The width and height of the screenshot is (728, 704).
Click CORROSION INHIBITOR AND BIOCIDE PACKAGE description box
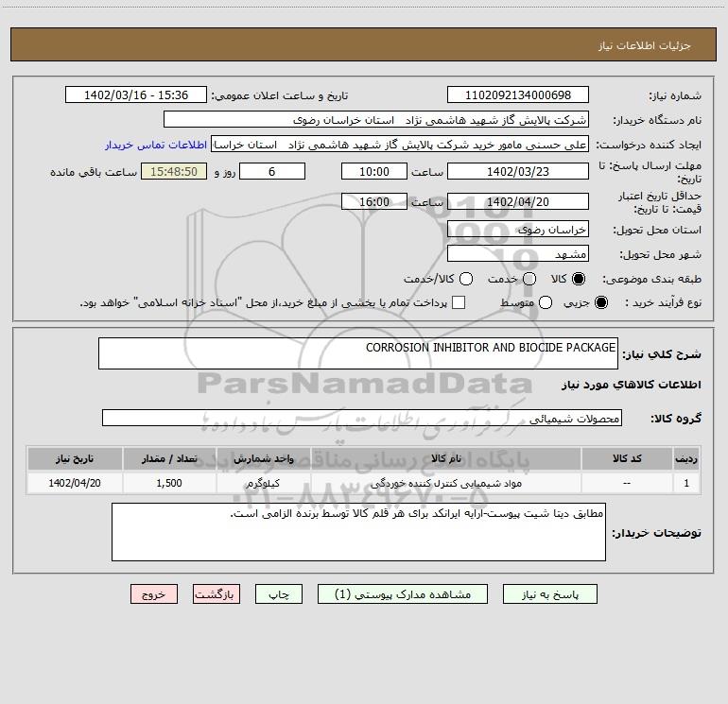point(358,353)
